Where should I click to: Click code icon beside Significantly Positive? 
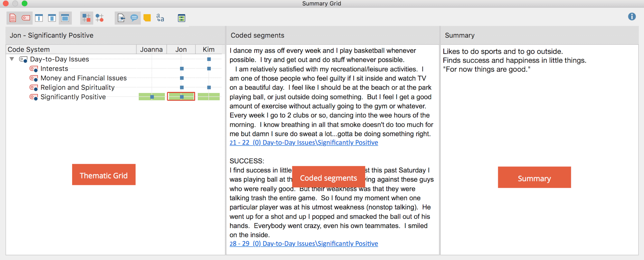pyautogui.click(x=33, y=97)
